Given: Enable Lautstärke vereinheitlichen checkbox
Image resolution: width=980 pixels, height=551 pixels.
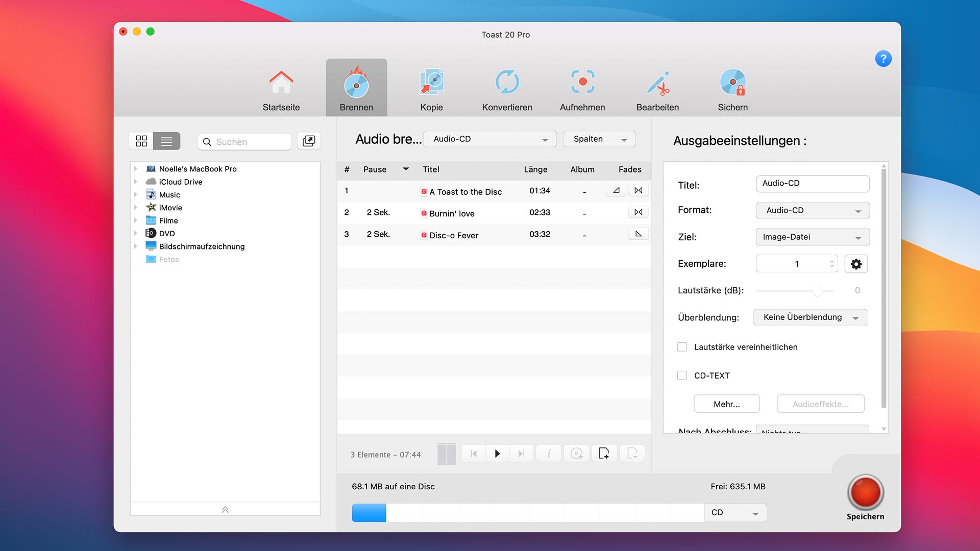Looking at the screenshot, I should click(x=682, y=347).
